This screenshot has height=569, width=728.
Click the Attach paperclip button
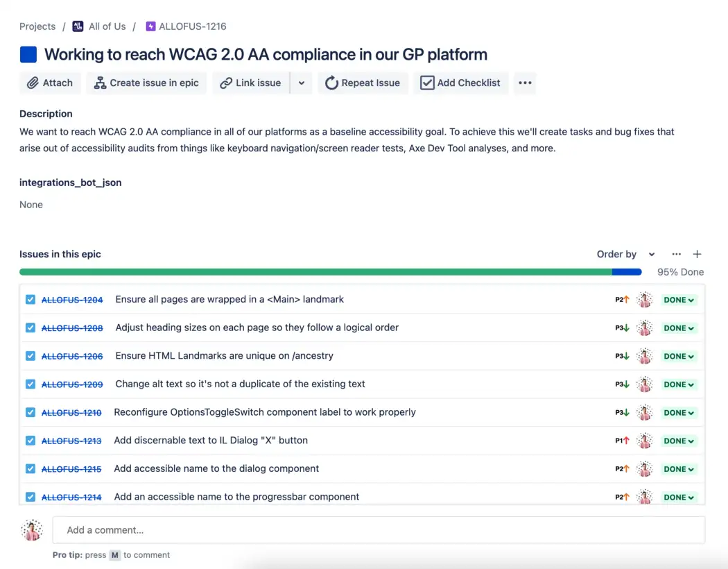tap(50, 83)
